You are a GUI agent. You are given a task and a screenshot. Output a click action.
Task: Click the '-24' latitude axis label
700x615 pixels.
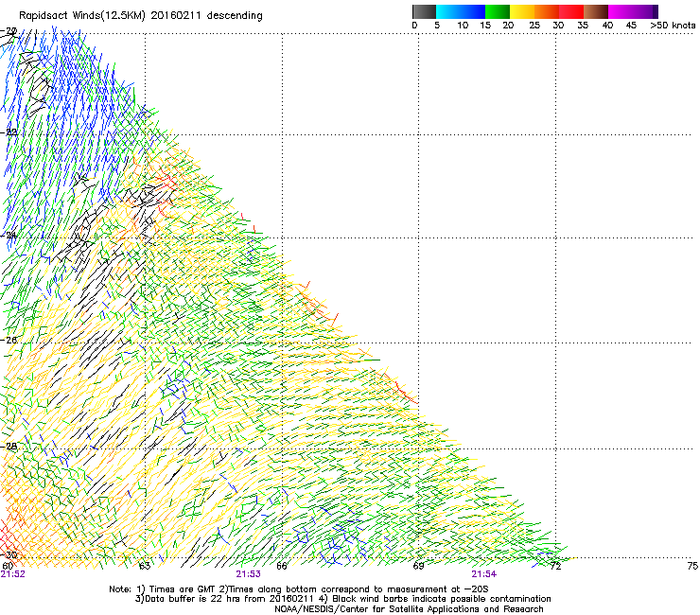pos(9,236)
